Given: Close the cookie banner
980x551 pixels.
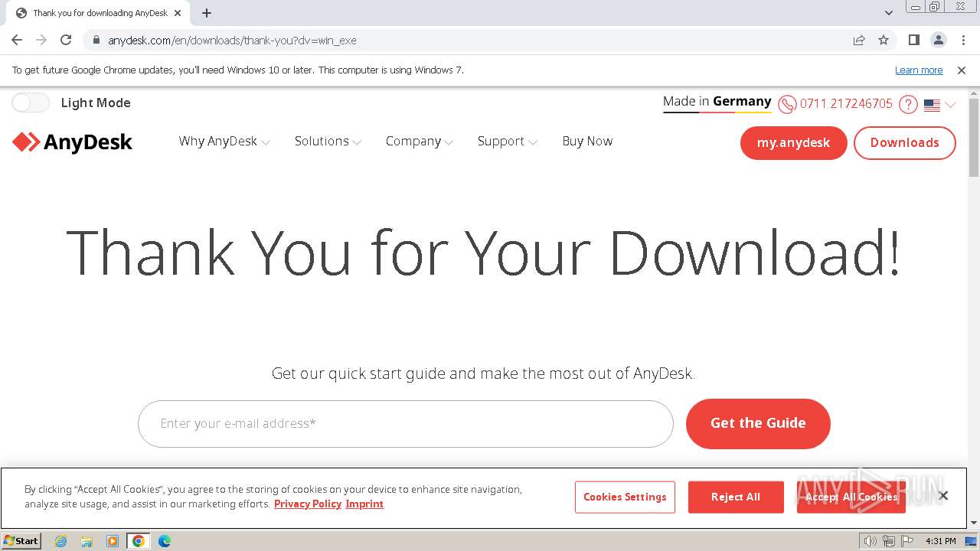Looking at the screenshot, I should click(x=943, y=496).
